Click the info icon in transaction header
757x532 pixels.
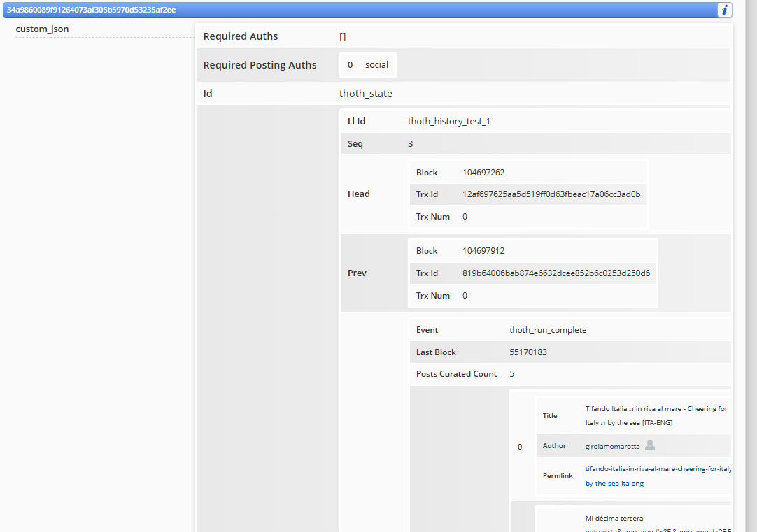tap(724, 10)
